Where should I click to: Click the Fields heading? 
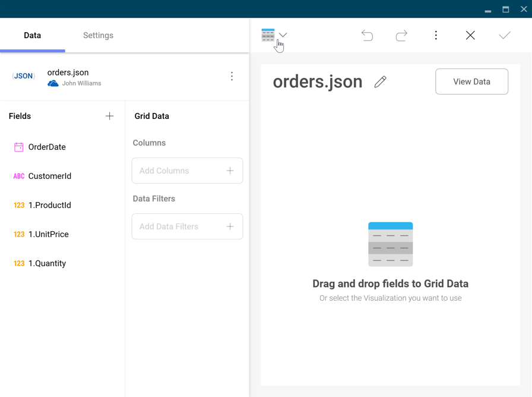coord(20,116)
